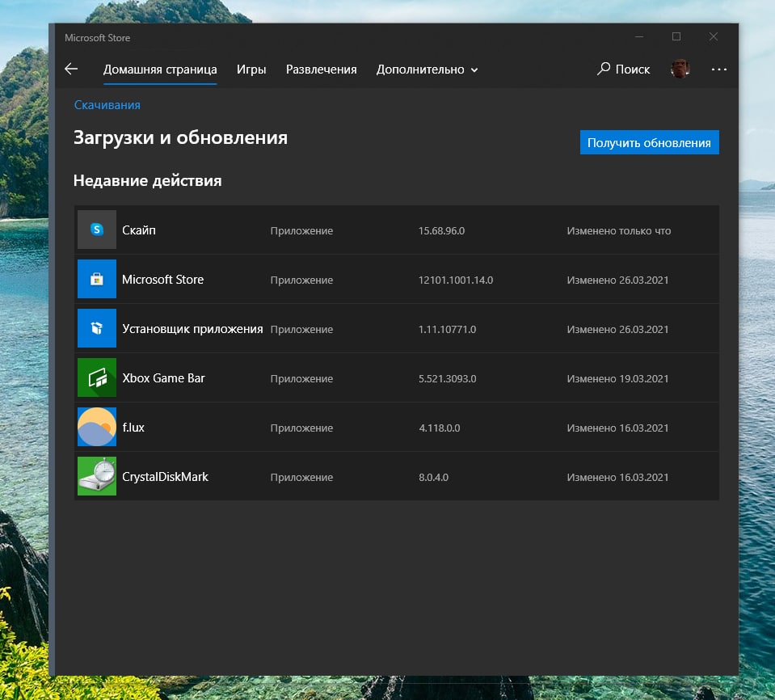Select the Xbox Game Bar name
Viewport: 775px width, 700px height.
coord(163,378)
